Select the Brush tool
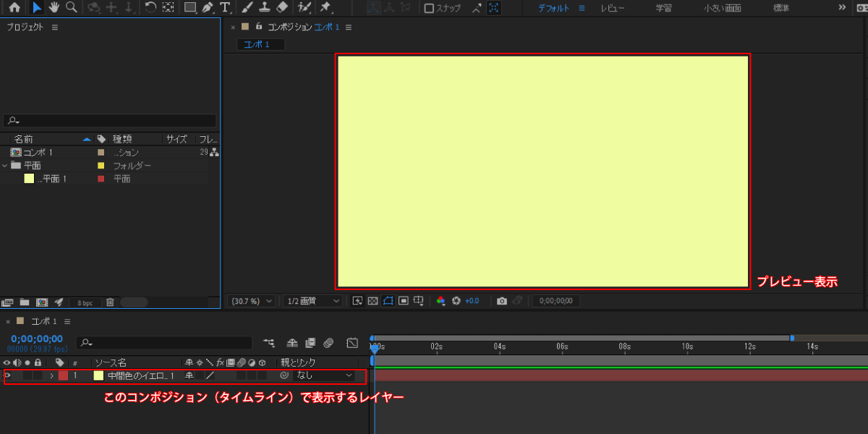The image size is (868, 434). (x=247, y=7)
